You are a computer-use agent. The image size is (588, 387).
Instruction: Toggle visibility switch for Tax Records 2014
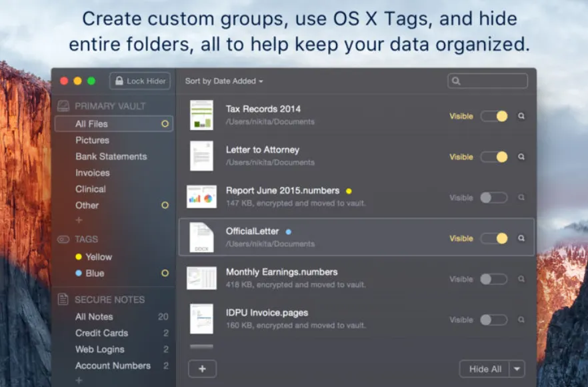[x=494, y=116]
